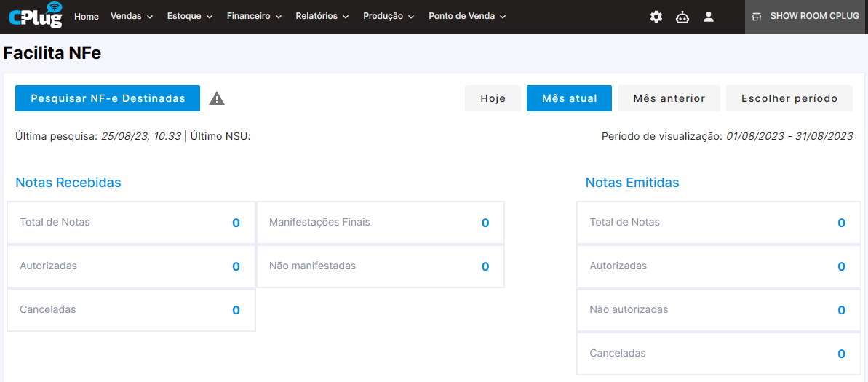Open the settings gear icon
The height and width of the screenshot is (382, 868).
(656, 17)
